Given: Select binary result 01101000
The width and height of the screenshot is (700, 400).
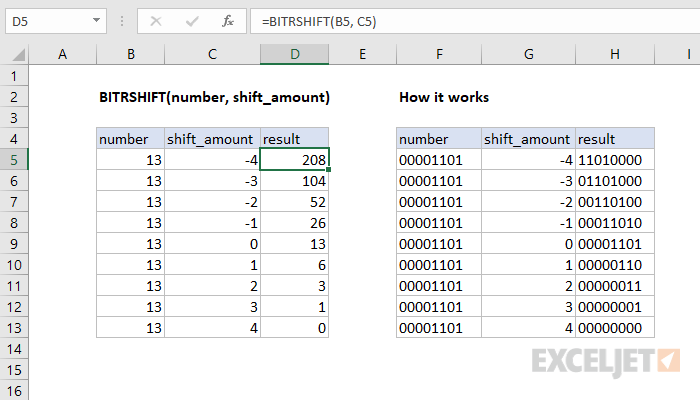Looking at the screenshot, I should 615,181.
